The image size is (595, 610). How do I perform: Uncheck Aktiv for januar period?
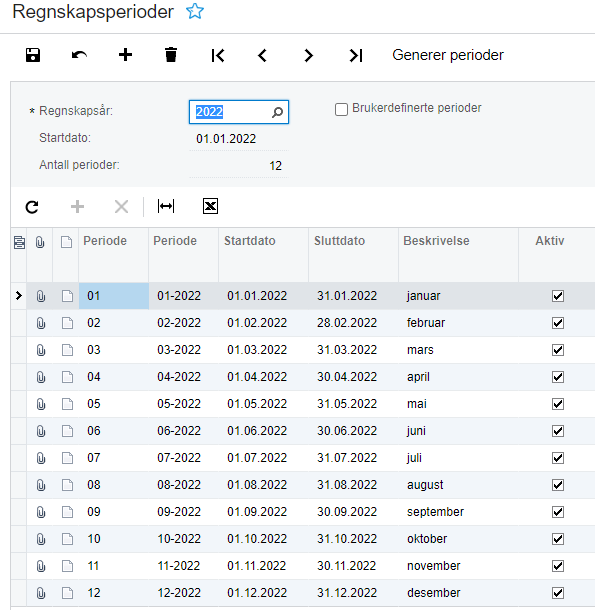coord(558,296)
